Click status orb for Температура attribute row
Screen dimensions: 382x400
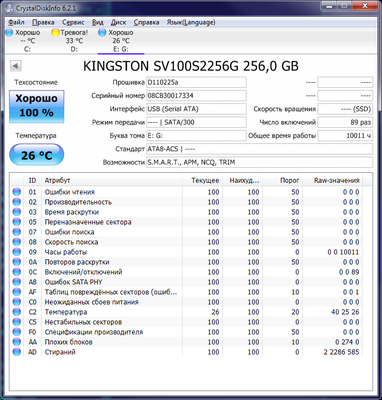[x=17, y=312]
